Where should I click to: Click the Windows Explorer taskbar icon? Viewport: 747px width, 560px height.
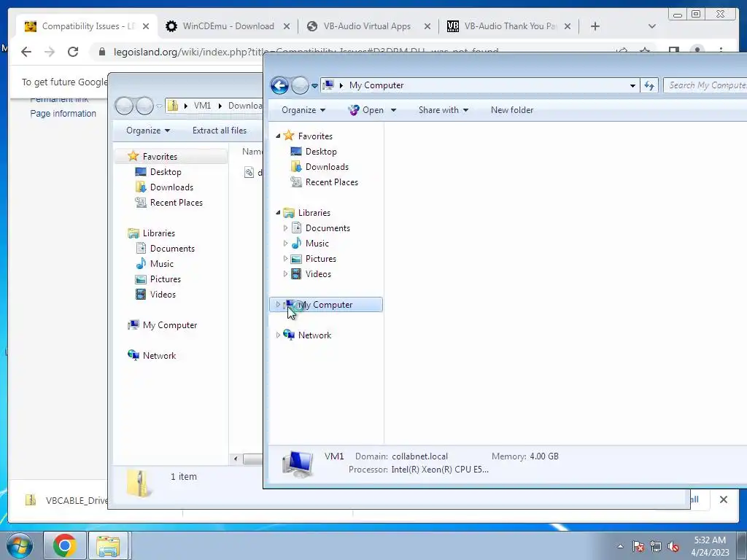coord(108,545)
